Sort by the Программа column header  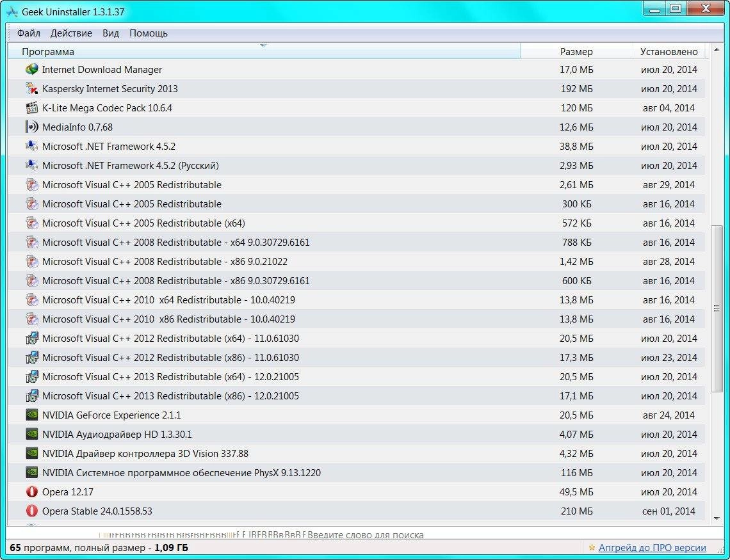[x=264, y=51]
